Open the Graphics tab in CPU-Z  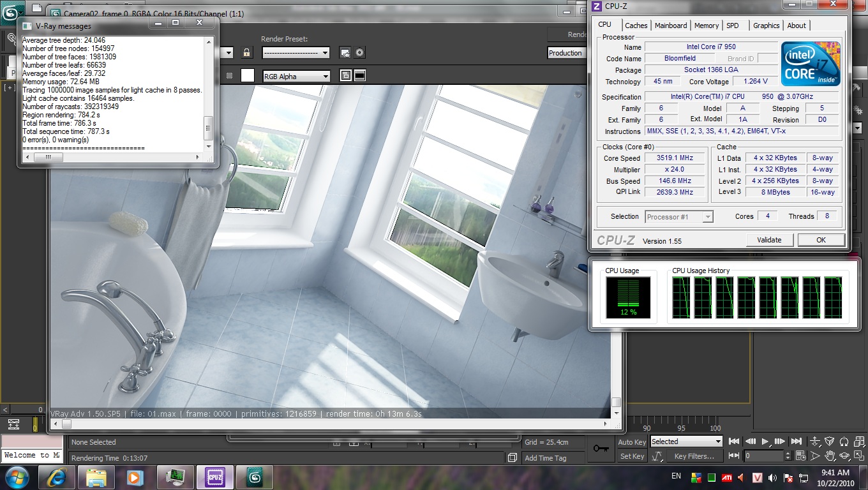tap(766, 26)
